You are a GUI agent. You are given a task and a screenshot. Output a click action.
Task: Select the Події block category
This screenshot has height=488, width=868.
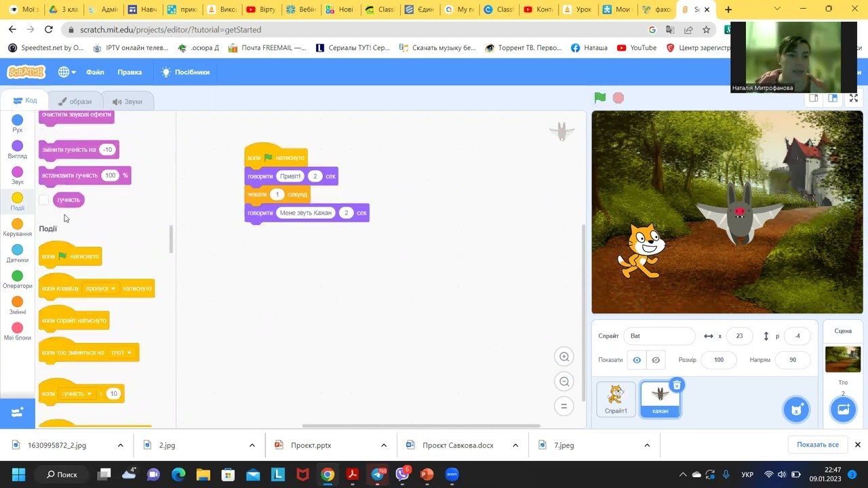pyautogui.click(x=18, y=202)
